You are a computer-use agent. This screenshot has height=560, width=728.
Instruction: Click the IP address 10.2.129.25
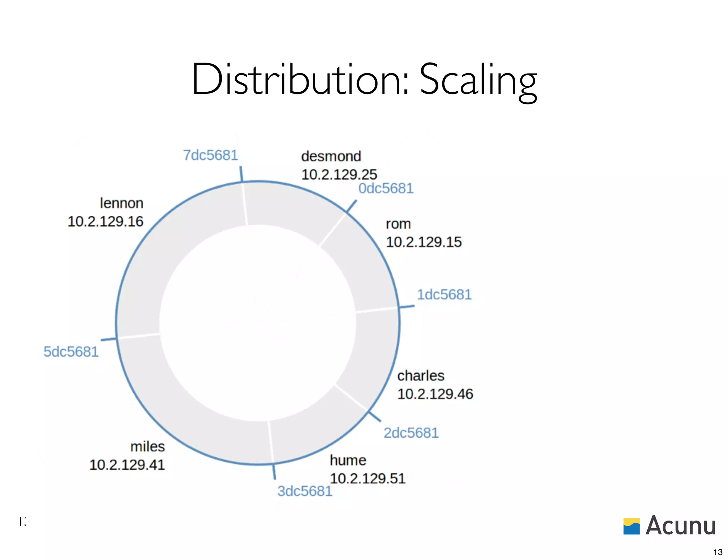tap(339, 174)
